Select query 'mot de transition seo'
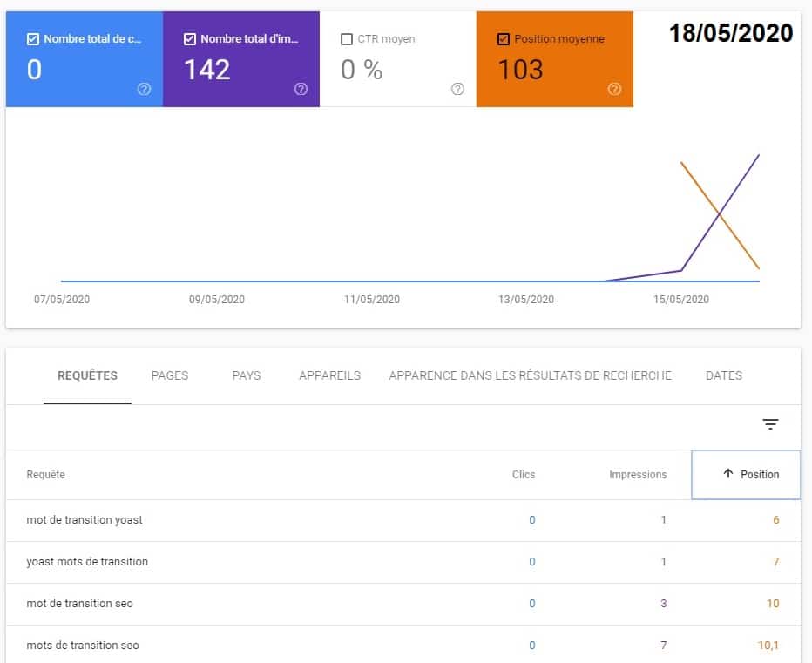The image size is (812, 663). click(80, 604)
